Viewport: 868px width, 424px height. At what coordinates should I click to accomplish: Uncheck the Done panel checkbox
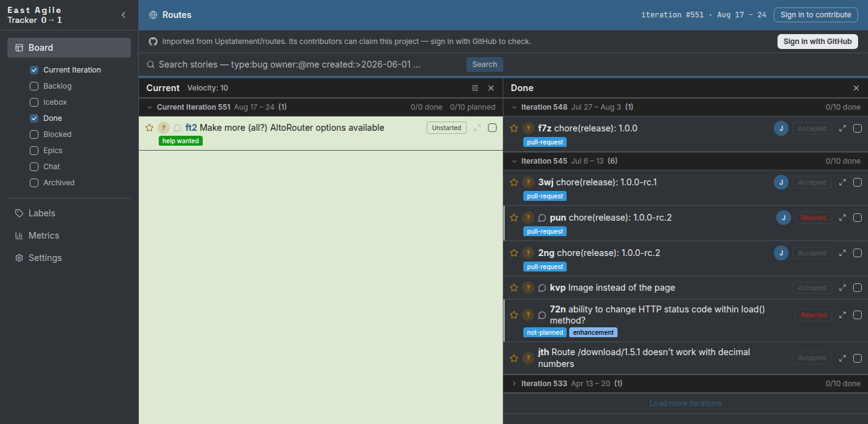[34, 118]
